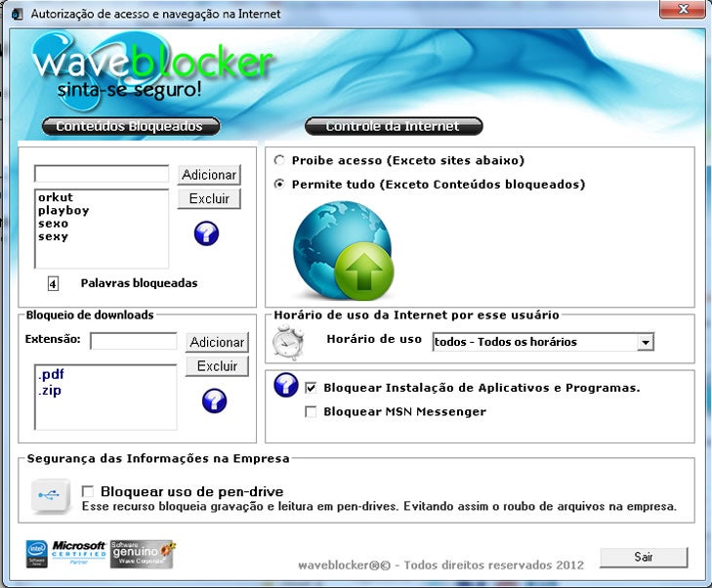Enable Bloquear MSN Messenger checkbox
The height and width of the screenshot is (588, 712).
[311, 412]
